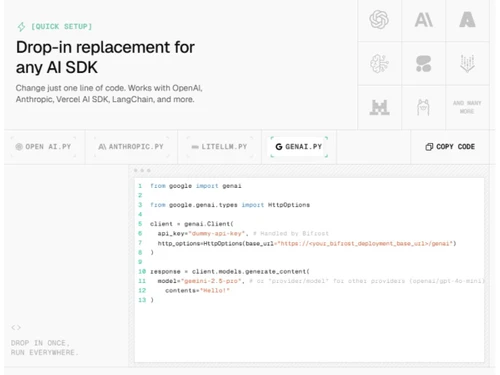Image resolution: width=500 pixels, height=375 pixels.
Task: Click the base_url bifrost deployment string
Action: 365,243
